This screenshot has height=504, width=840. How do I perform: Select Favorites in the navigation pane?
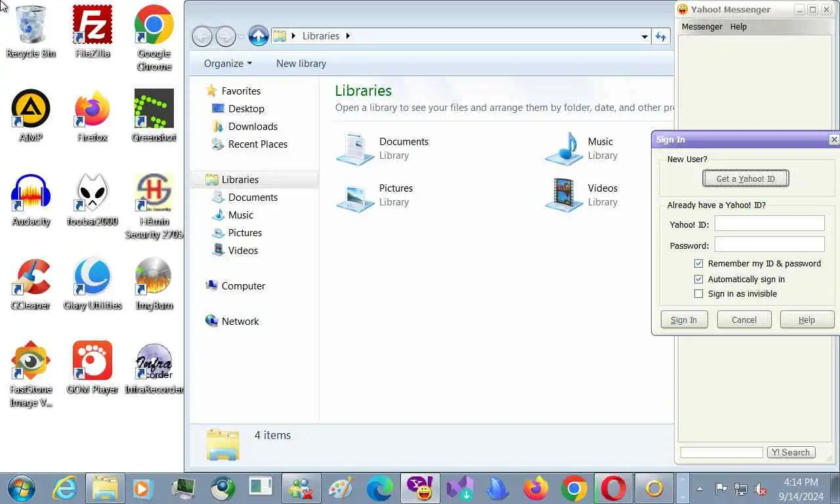click(x=241, y=91)
